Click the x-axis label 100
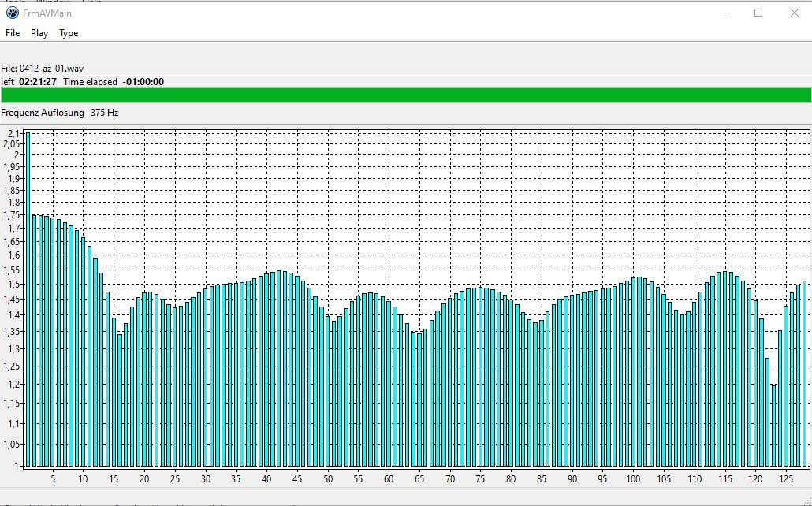The height and width of the screenshot is (506, 812). click(633, 479)
